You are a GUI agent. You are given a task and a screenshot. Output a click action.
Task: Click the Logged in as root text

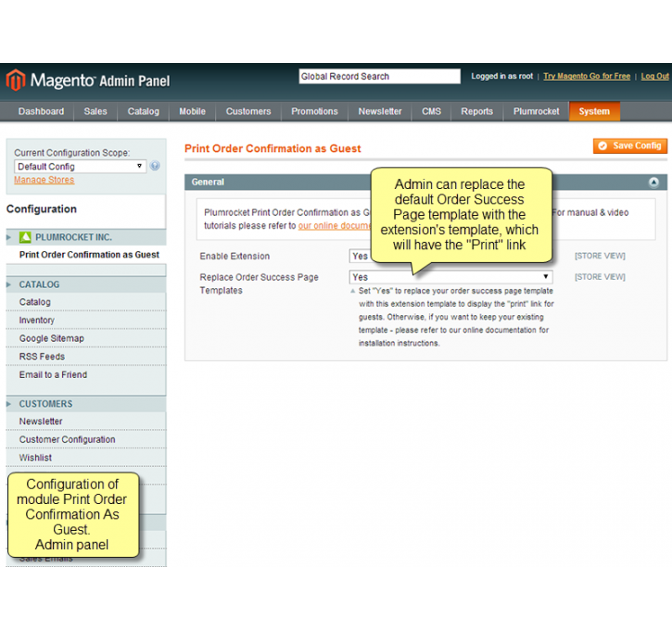click(501, 76)
